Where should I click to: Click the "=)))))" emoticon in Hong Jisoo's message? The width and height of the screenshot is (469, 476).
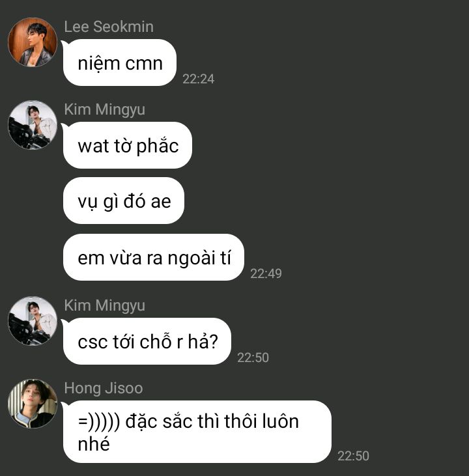(99, 422)
